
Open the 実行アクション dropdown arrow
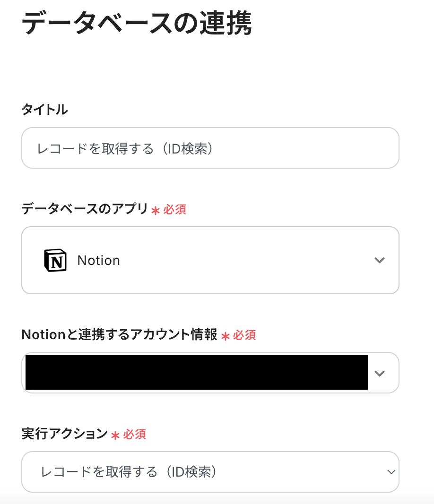point(391,472)
